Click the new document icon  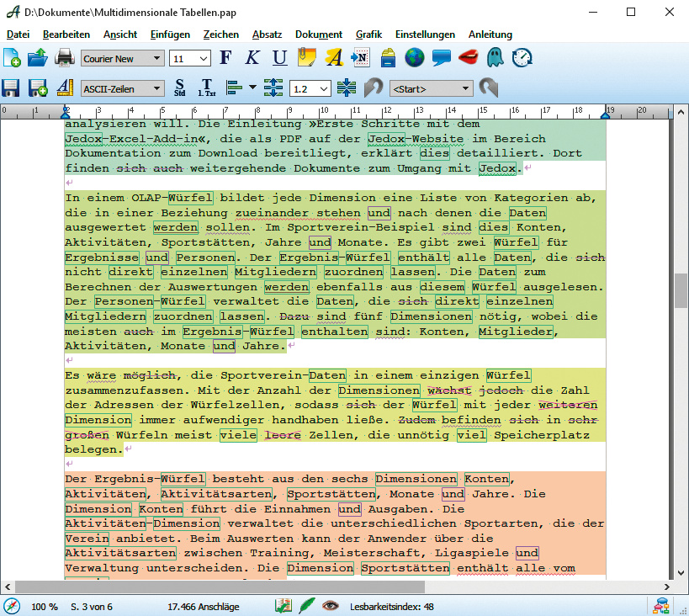coord(12,58)
